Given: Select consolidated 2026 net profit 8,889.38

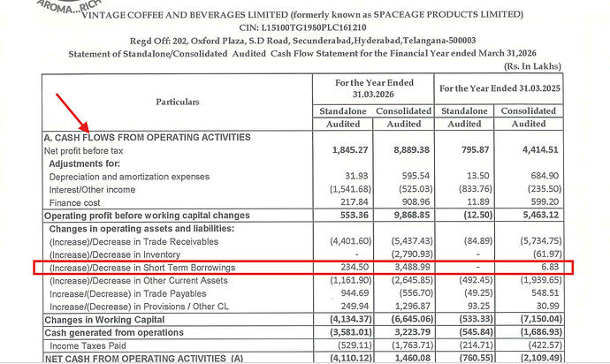Looking at the screenshot, I should tap(412, 150).
